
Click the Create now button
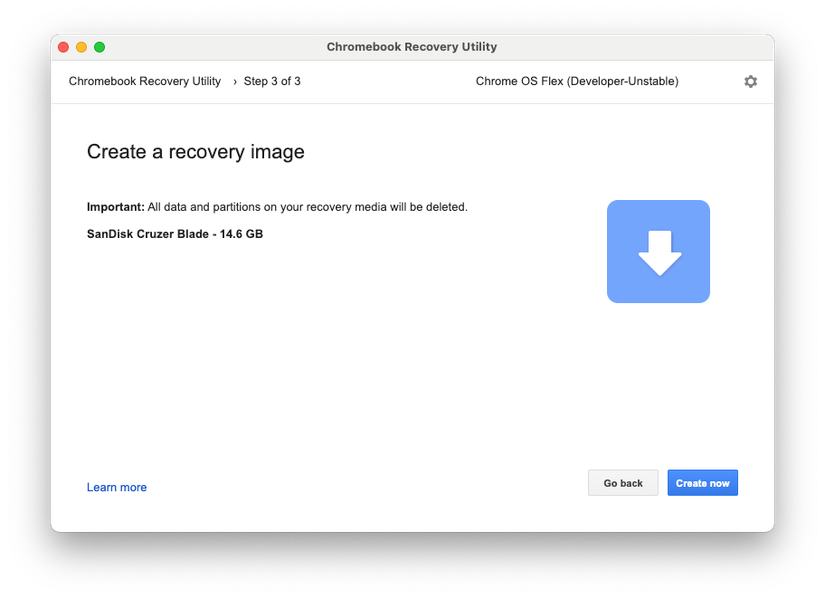coord(702,482)
